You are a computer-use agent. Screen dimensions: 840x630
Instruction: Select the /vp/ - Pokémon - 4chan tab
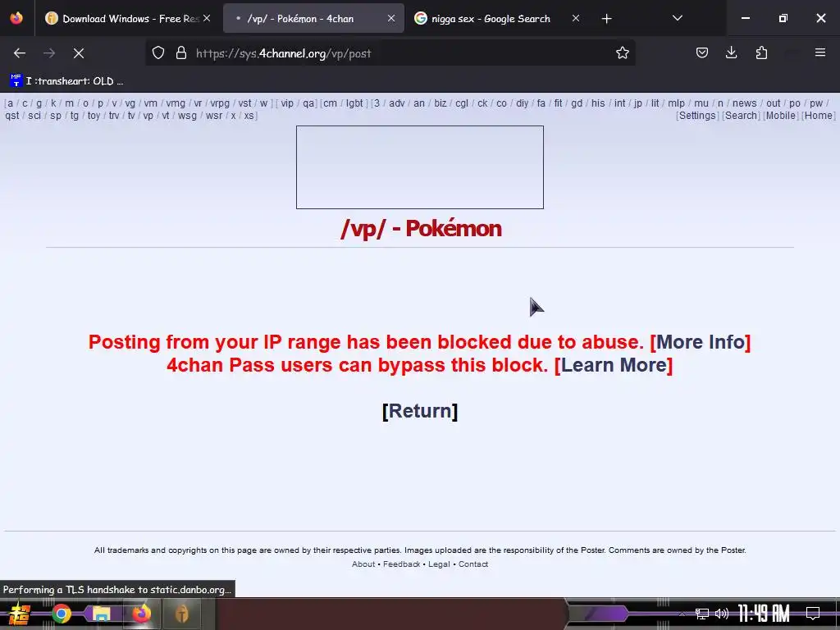click(x=313, y=19)
